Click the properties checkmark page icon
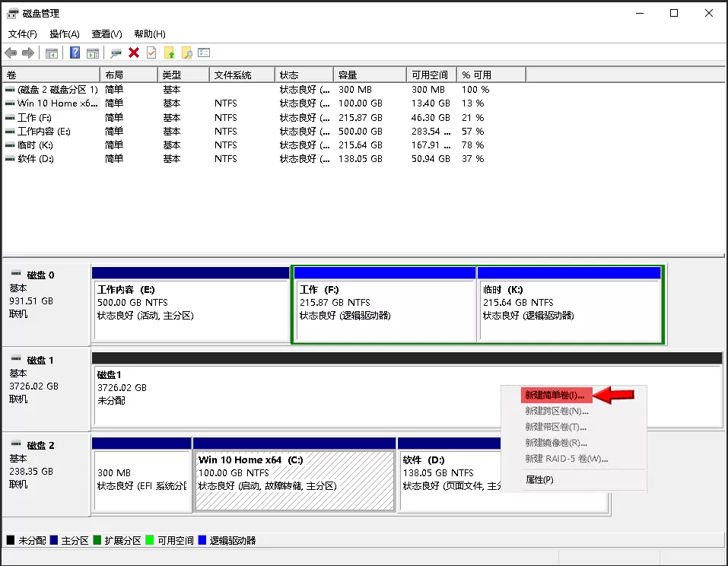 pyautogui.click(x=151, y=52)
